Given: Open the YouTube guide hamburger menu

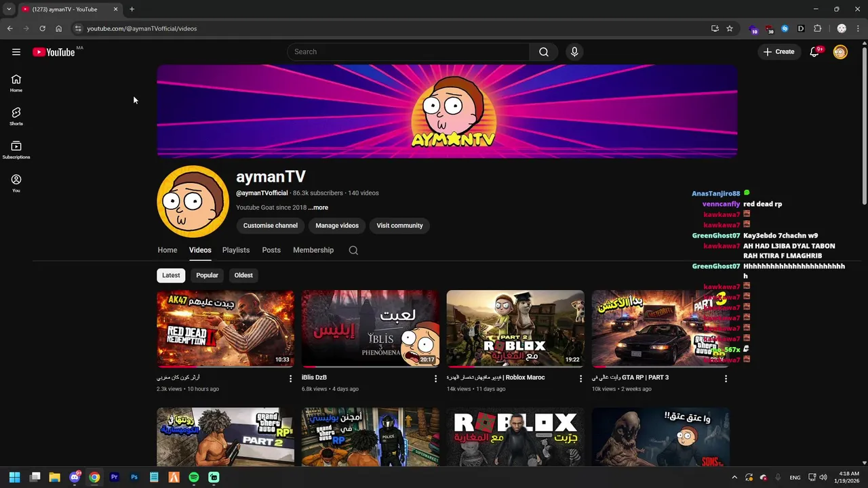Looking at the screenshot, I should [16, 52].
